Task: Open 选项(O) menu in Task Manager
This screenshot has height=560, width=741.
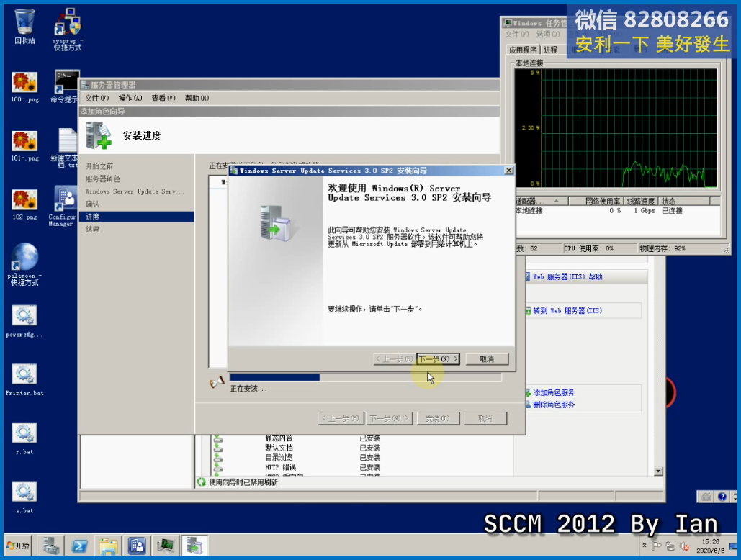Action: click(x=548, y=35)
